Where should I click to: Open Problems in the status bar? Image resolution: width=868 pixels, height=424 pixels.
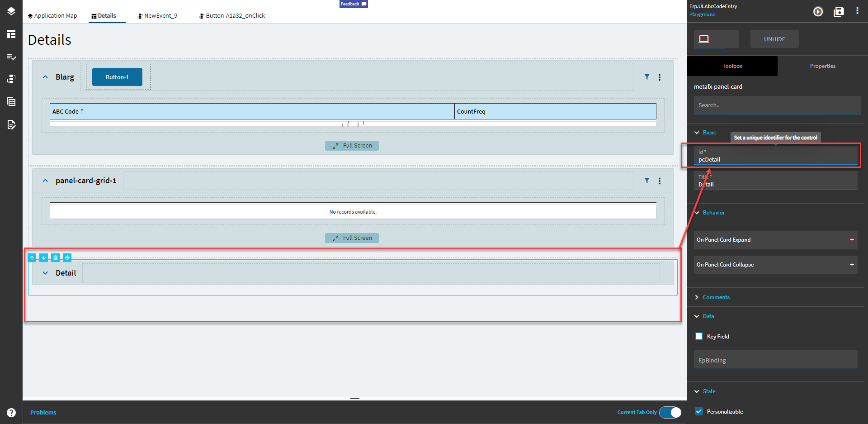click(43, 412)
